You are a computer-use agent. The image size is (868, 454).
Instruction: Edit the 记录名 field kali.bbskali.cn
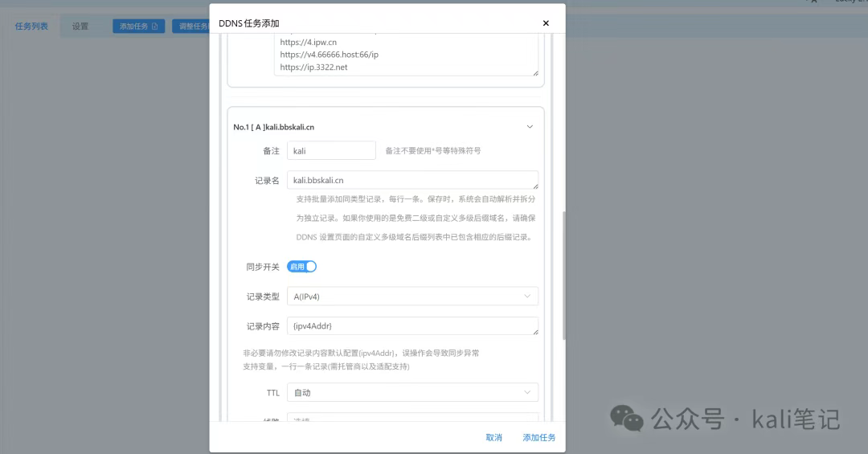tap(412, 180)
